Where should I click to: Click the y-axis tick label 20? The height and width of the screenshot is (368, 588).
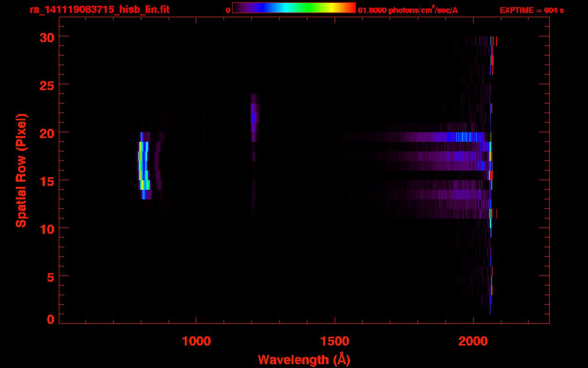tap(46, 133)
